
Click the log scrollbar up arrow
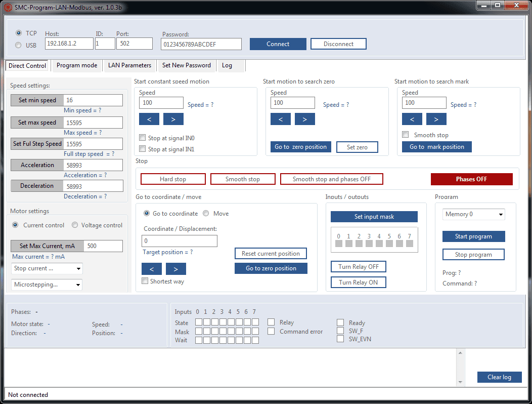coord(460,352)
